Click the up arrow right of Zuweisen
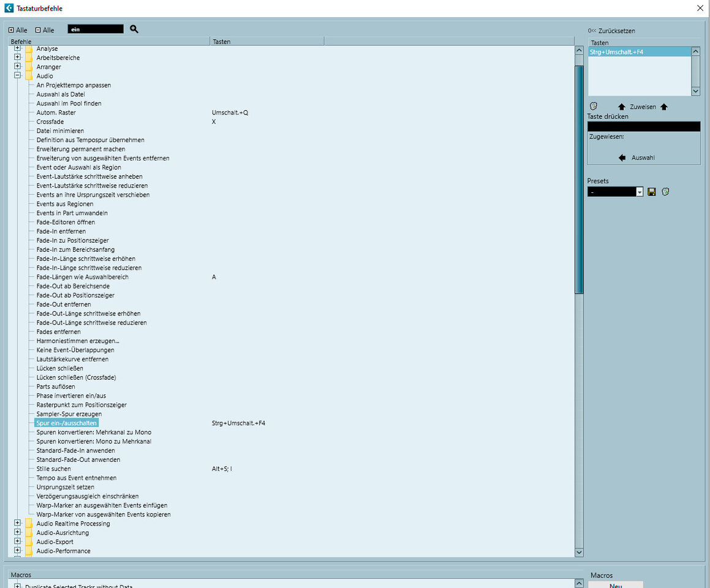Image resolution: width=710 pixels, height=588 pixels. point(664,107)
